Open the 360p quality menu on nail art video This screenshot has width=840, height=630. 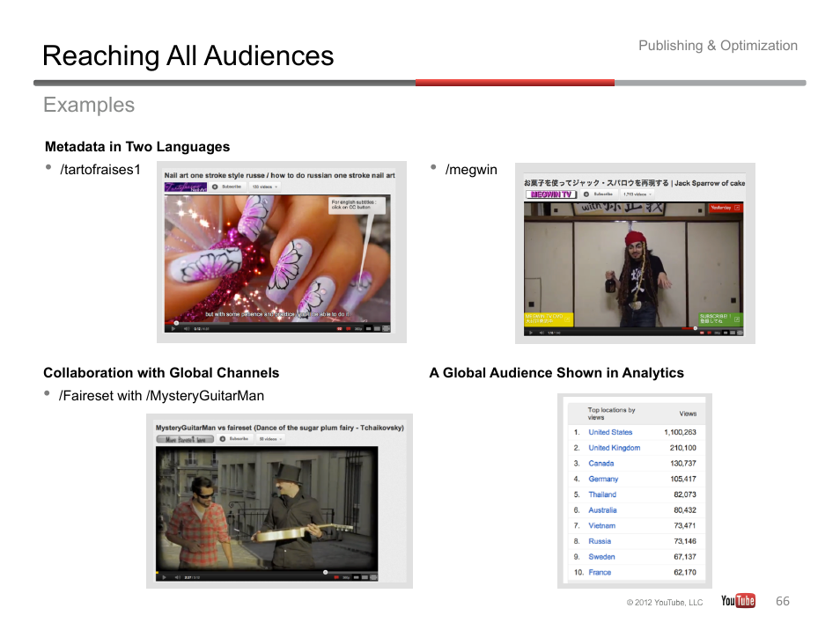click(x=357, y=329)
